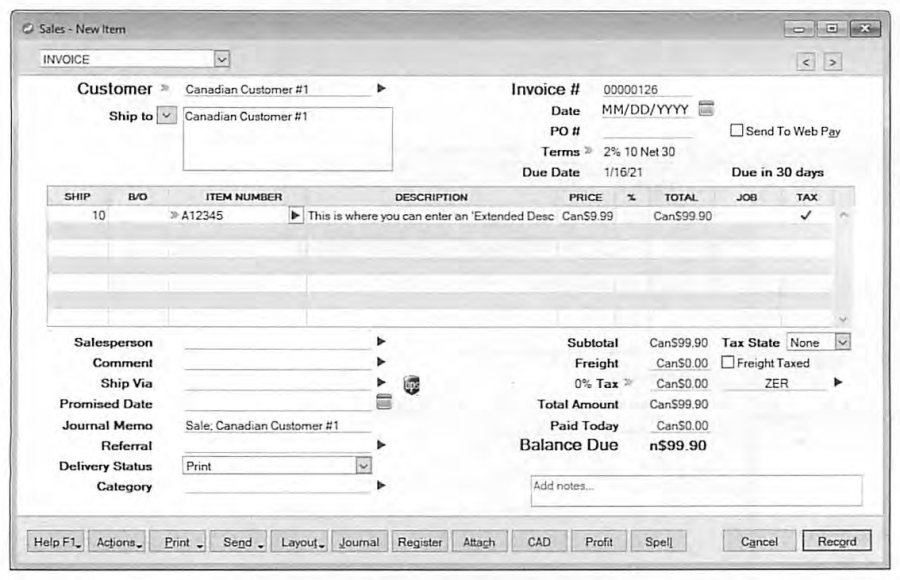Click the Register button

(x=420, y=542)
